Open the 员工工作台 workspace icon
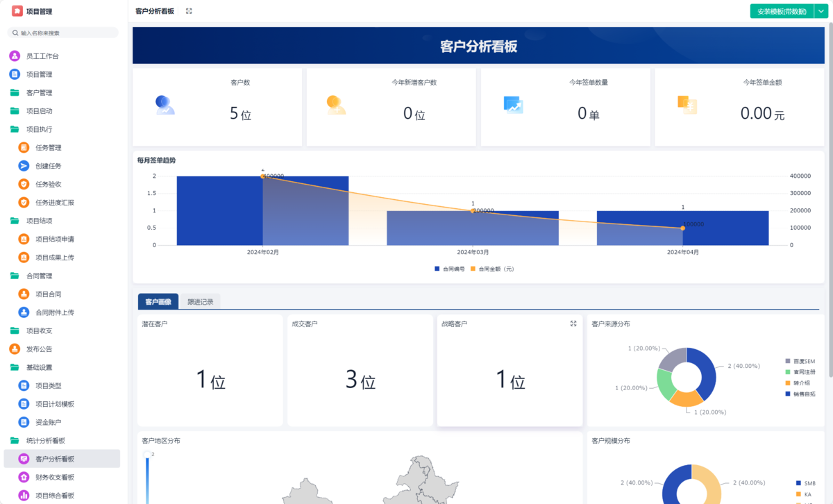This screenshot has height=504, width=833. 14,56
